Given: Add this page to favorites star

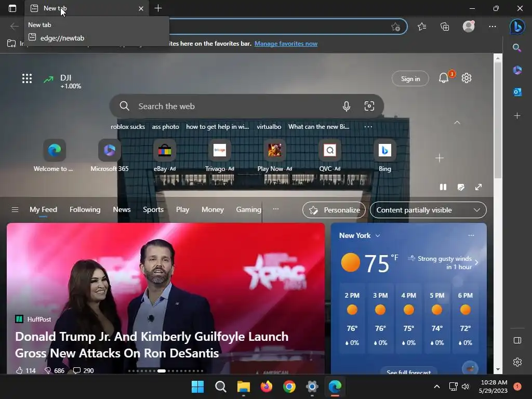Looking at the screenshot, I should (x=395, y=27).
